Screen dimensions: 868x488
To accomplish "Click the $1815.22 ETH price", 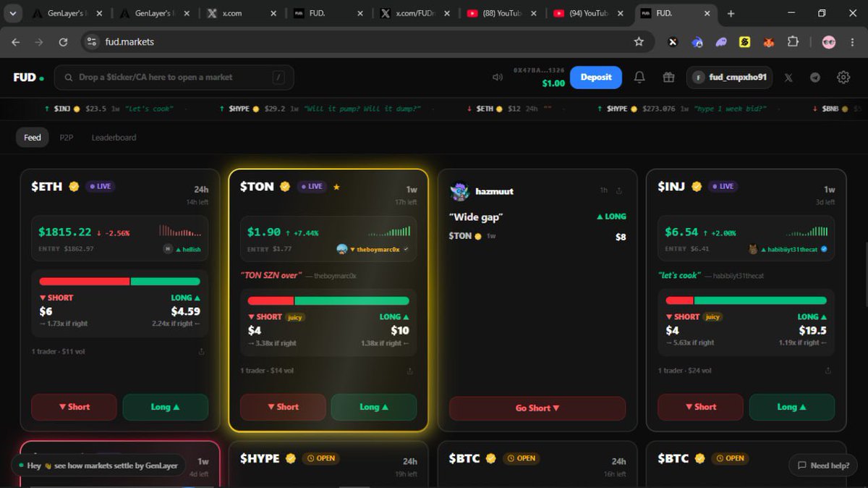I will [x=65, y=232].
